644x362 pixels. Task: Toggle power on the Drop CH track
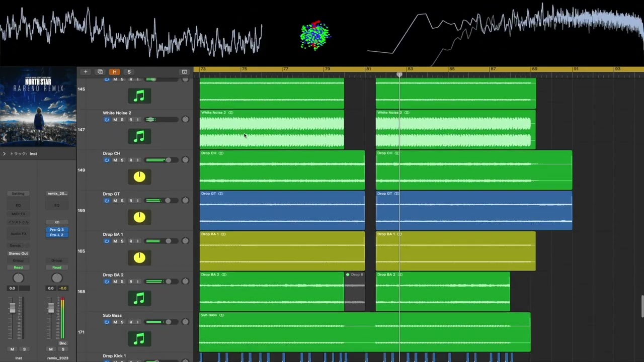point(107,160)
